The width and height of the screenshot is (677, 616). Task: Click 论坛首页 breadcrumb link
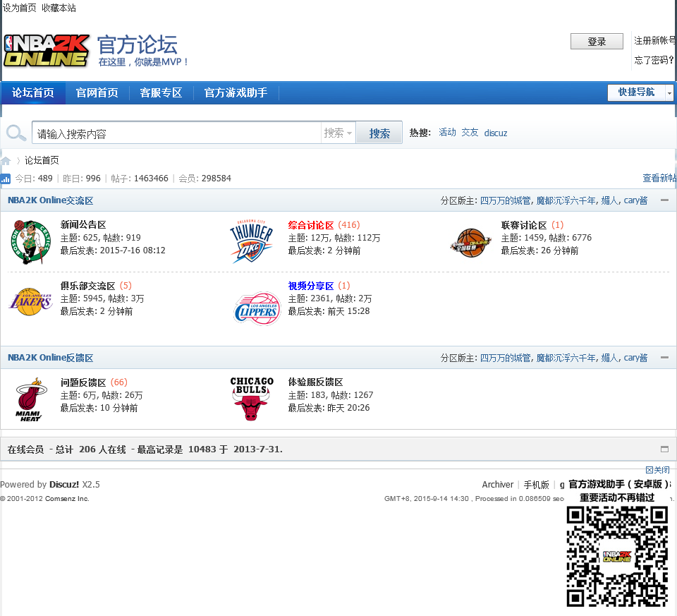click(x=42, y=160)
